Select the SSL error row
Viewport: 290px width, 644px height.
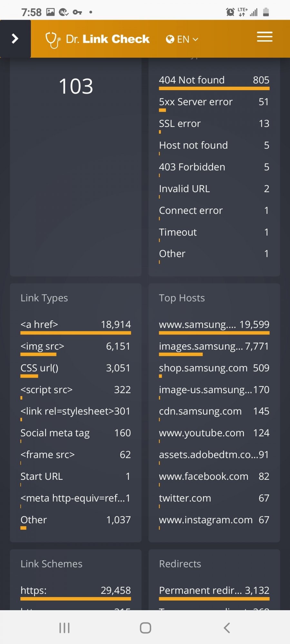pyautogui.click(x=214, y=125)
